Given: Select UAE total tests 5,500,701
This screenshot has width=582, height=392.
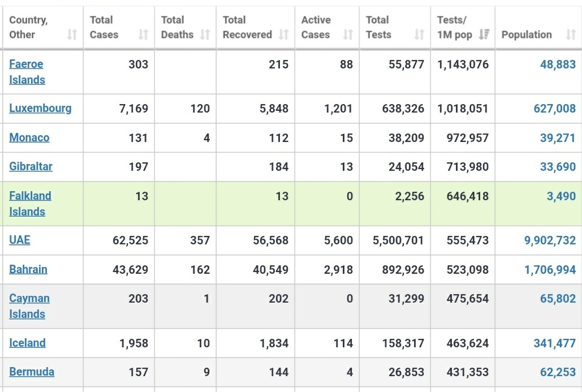Looking at the screenshot, I should tap(398, 240).
